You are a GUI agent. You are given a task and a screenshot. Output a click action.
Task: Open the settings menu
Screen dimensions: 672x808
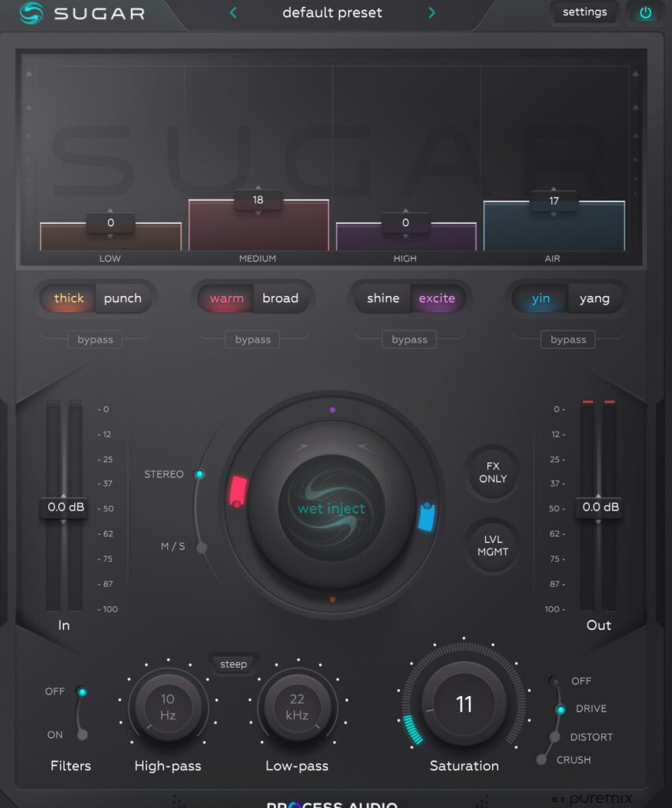(x=584, y=12)
